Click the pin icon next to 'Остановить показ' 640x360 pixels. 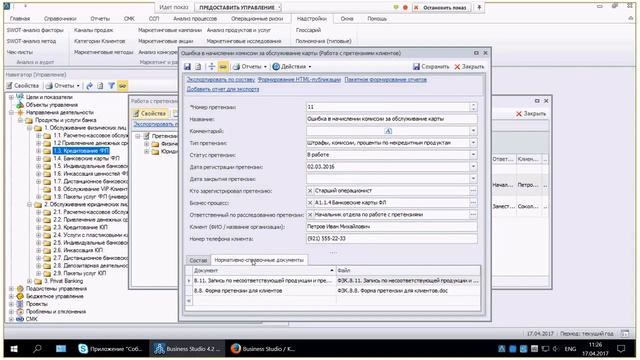(479, 7)
